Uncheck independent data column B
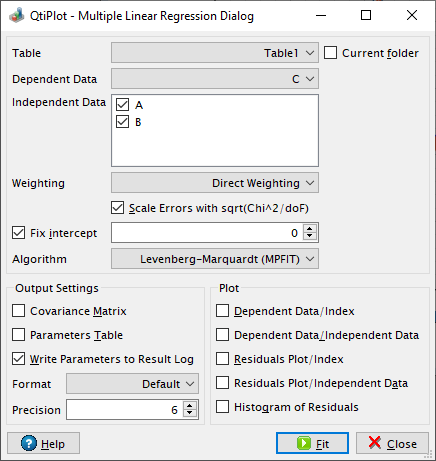436x461 pixels. (122, 122)
